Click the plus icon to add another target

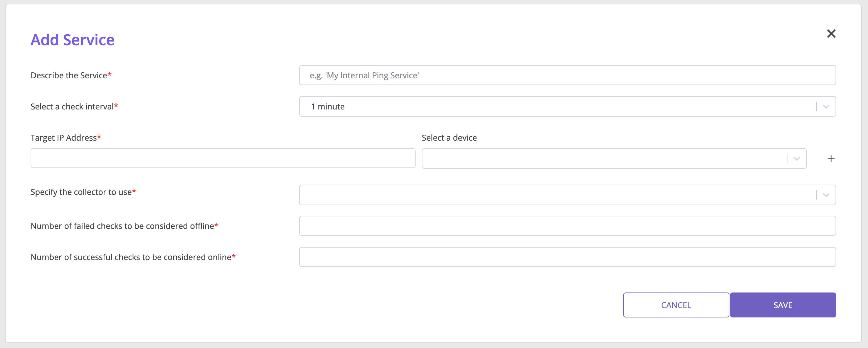pyautogui.click(x=831, y=158)
